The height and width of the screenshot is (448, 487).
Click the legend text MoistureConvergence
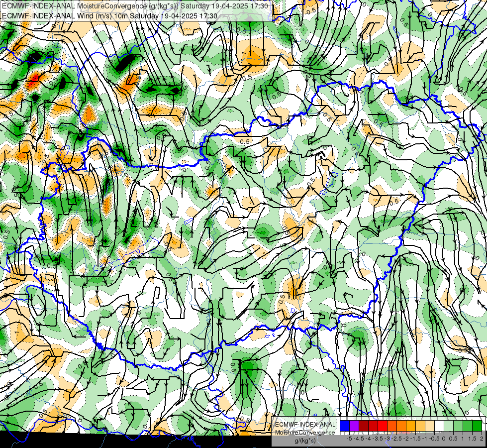click(x=305, y=433)
